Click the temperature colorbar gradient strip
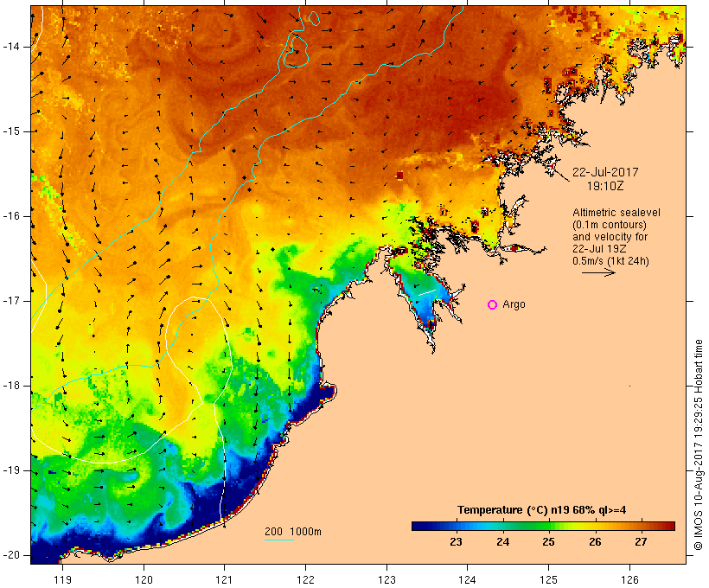 point(543,526)
